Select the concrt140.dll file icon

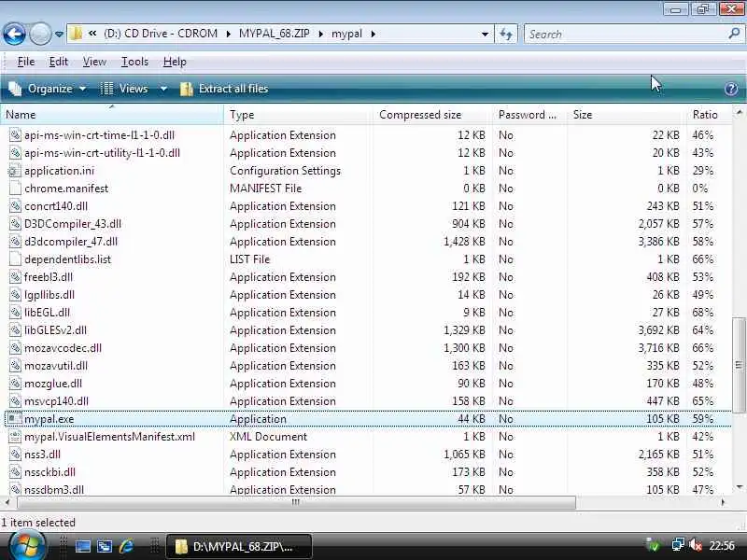tap(15, 206)
